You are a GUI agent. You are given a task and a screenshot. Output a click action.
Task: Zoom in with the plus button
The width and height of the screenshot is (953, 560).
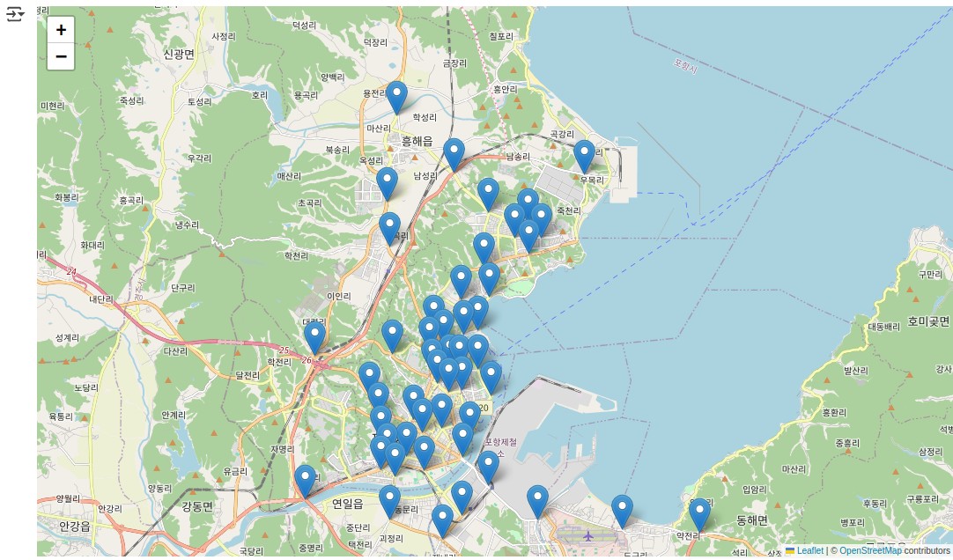(x=61, y=30)
